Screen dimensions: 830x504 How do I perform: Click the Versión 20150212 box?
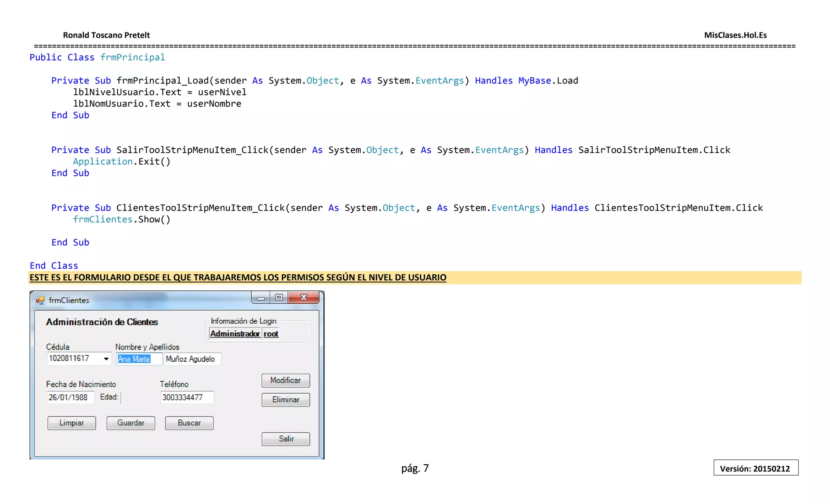pyautogui.click(x=755, y=468)
